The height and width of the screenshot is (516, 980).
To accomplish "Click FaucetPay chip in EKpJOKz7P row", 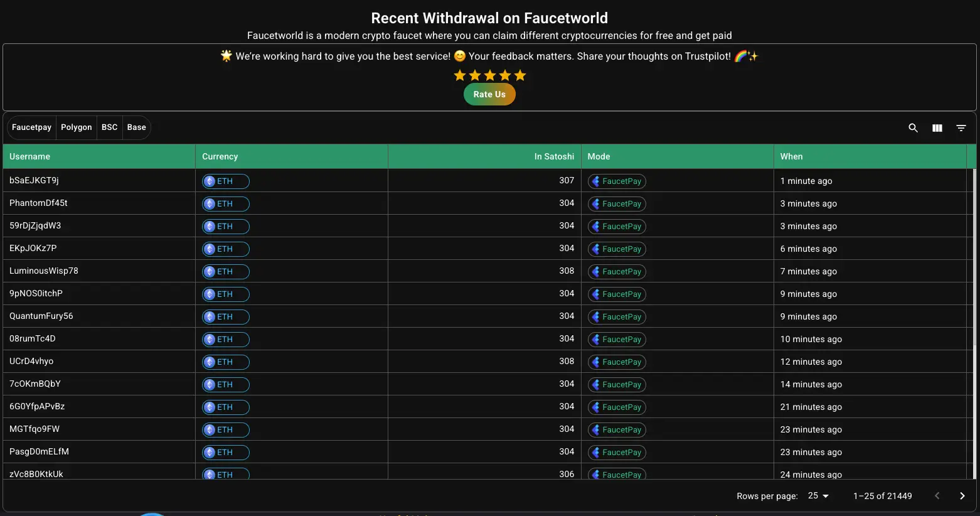I will point(617,249).
